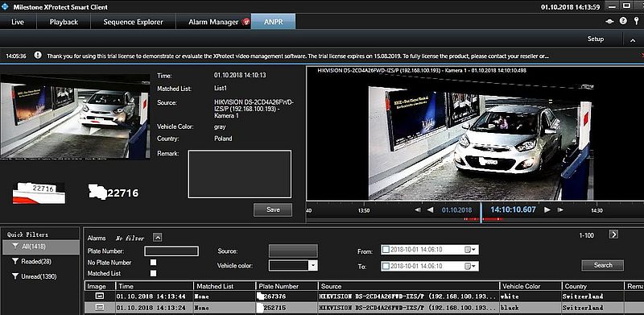Click the captured vehicle snapshot thumbnail

[x=75, y=116]
